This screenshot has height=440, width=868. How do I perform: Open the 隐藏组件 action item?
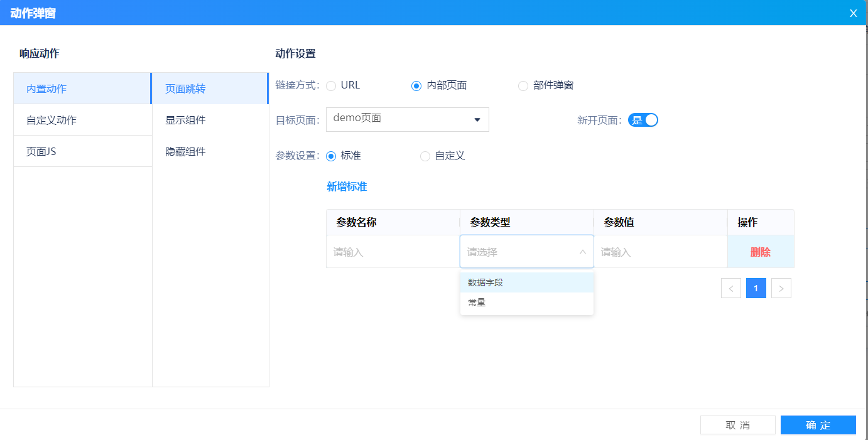coord(210,151)
